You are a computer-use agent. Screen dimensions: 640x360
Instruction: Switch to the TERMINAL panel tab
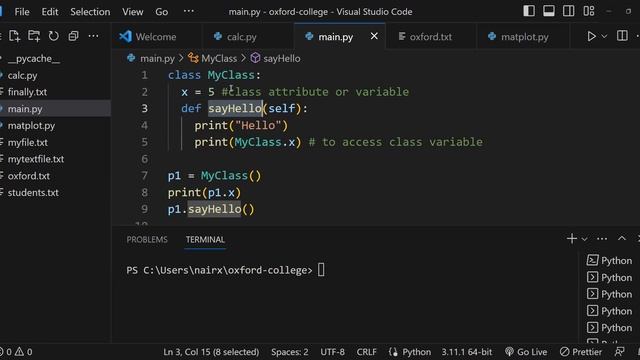pyautogui.click(x=205, y=240)
